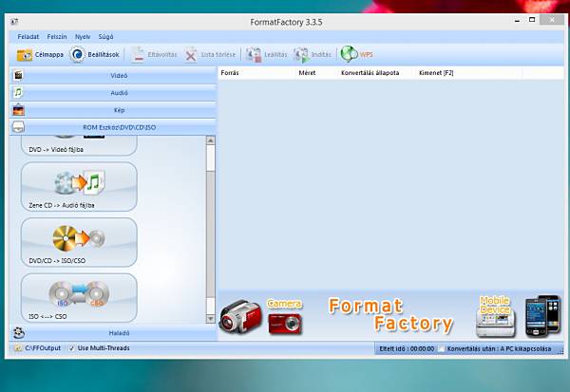This screenshot has height=392, width=570.
Task: Sort by the Méret column header
Action: pos(317,73)
